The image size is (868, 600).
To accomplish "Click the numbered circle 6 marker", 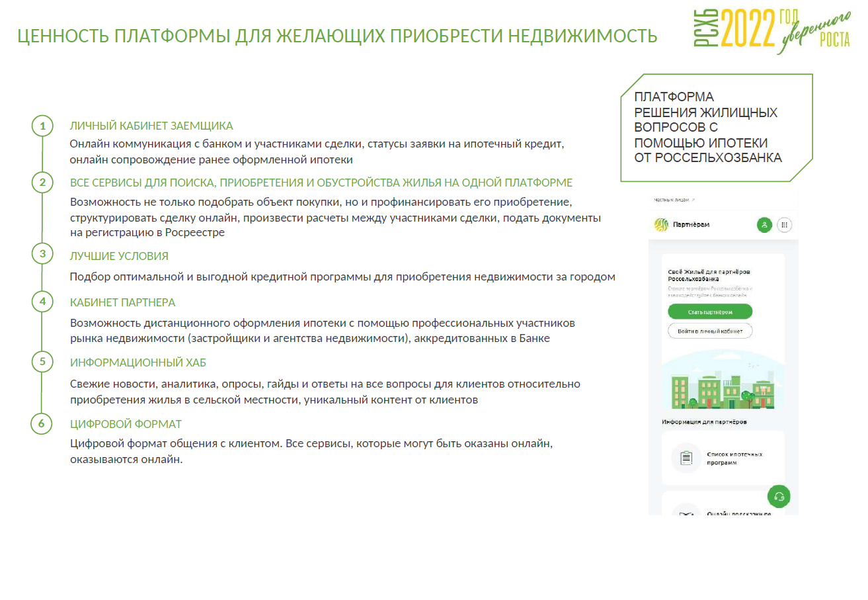I will pyautogui.click(x=42, y=424).
